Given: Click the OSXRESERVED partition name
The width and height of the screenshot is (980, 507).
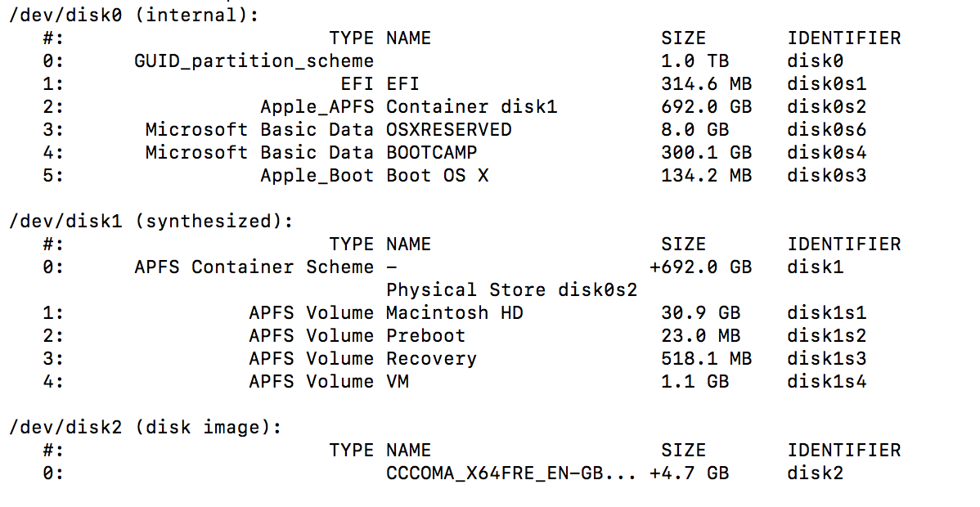Looking at the screenshot, I should (448, 129).
